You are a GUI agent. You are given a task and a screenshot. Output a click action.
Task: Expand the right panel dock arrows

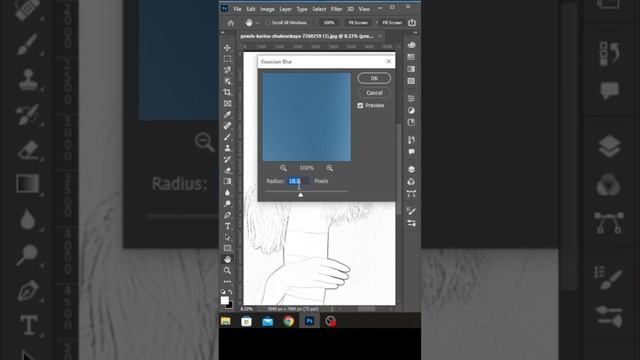416,32
